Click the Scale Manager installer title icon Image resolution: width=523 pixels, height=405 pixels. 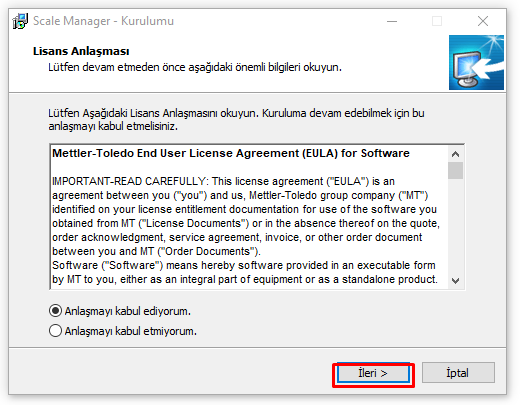20,21
